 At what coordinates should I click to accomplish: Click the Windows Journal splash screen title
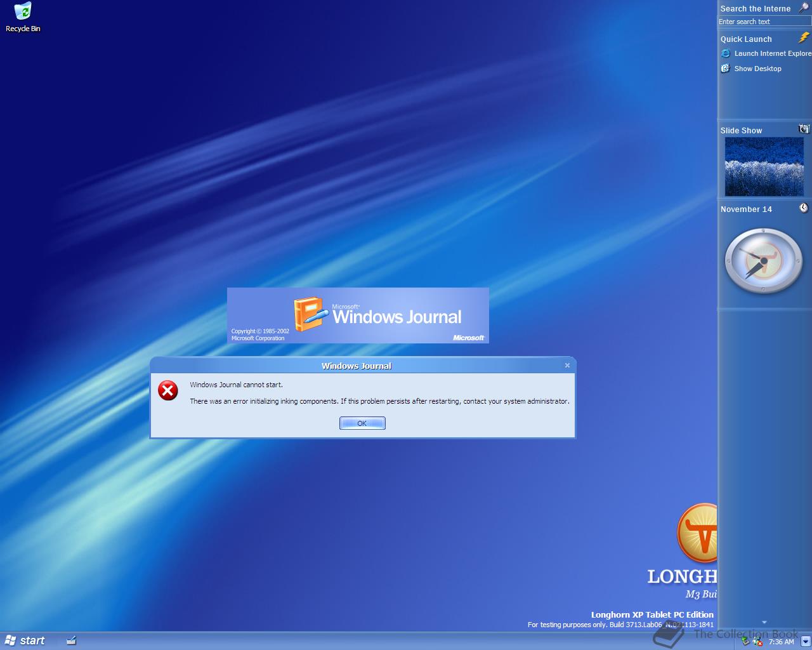coord(396,316)
